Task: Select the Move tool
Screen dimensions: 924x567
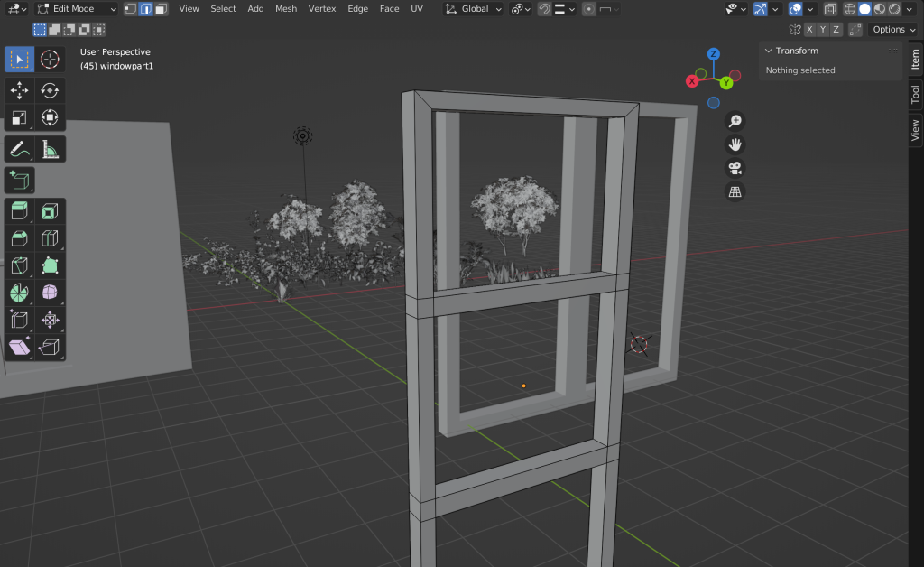Action: [x=19, y=90]
